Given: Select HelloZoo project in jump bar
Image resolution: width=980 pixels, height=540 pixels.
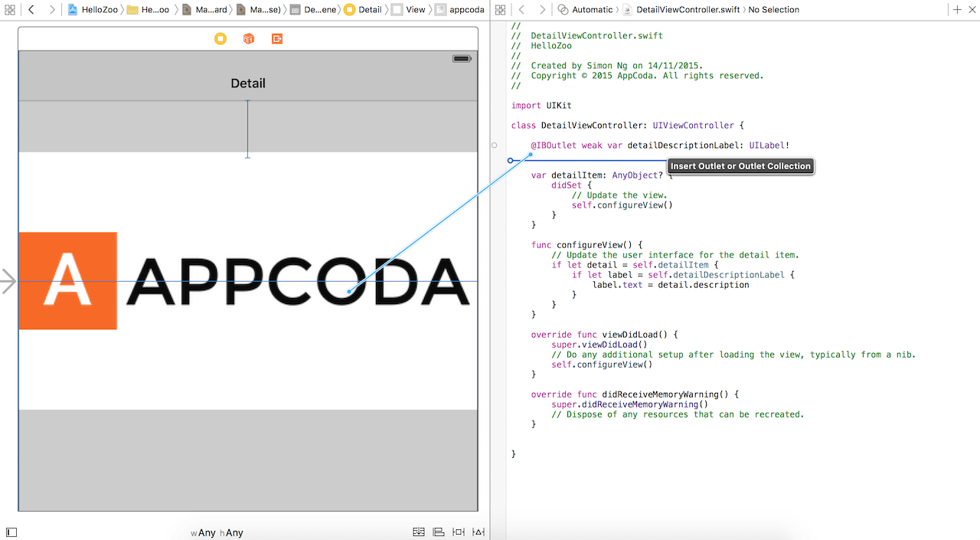Looking at the screenshot, I should [93, 10].
